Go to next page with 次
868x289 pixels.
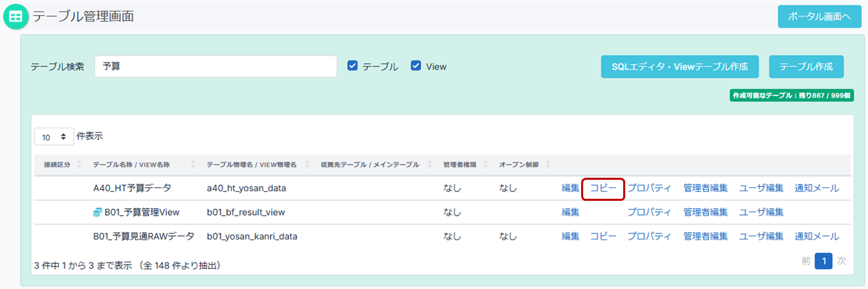842,261
